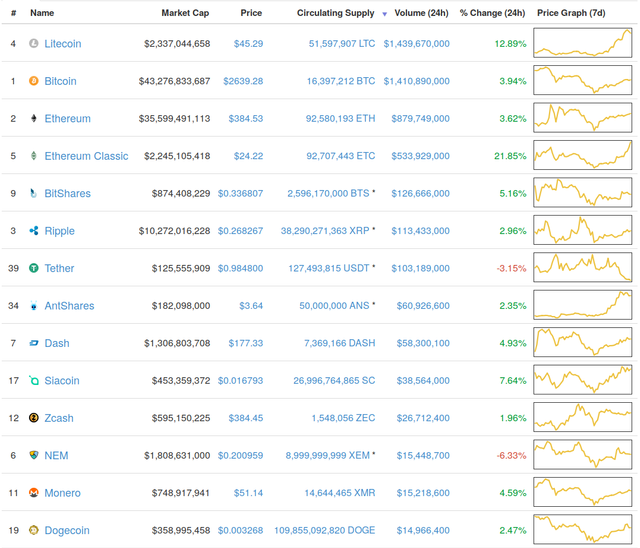640x548 pixels.
Task: Open Ethereum Classic 7d price graph
Action: tap(582, 155)
